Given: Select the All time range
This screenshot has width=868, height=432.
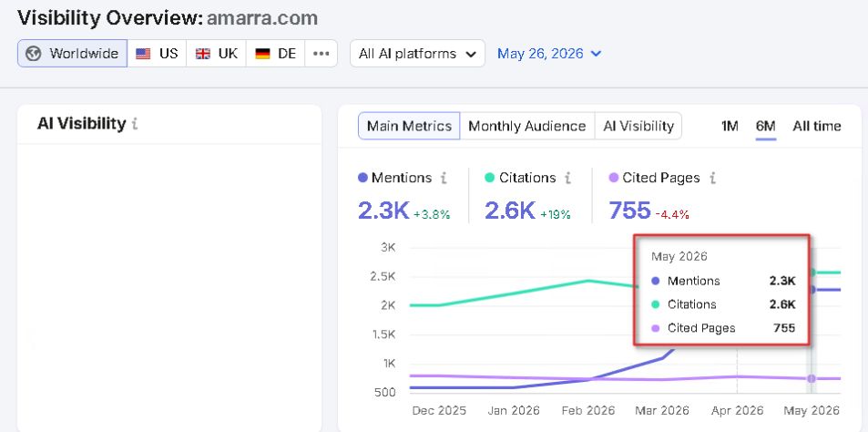Looking at the screenshot, I should click(x=816, y=127).
